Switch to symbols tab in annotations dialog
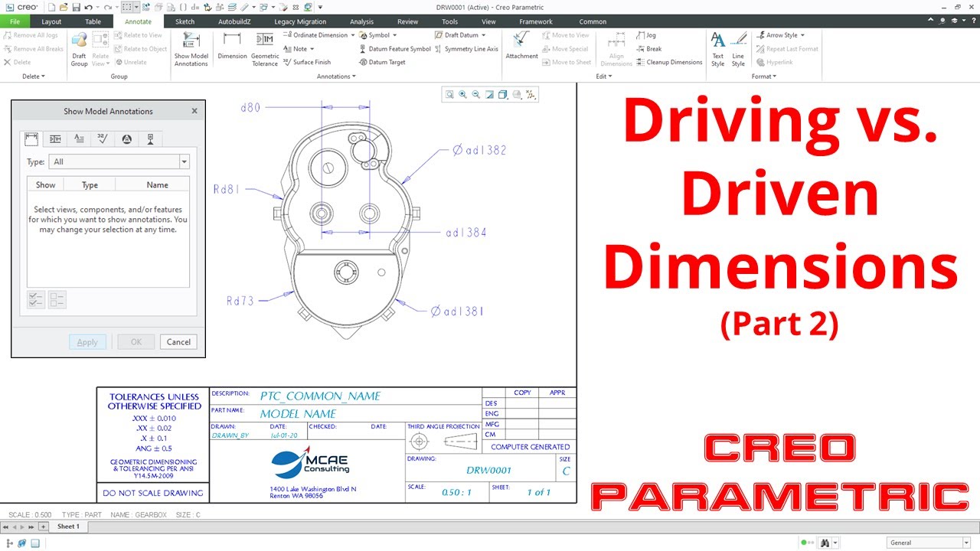The image size is (980, 551). (x=126, y=139)
